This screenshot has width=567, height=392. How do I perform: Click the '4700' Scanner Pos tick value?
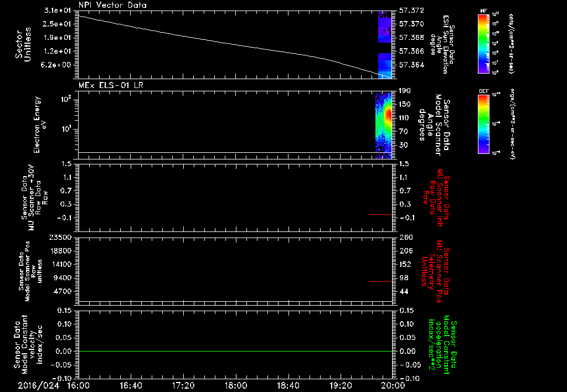tap(63, 291)
